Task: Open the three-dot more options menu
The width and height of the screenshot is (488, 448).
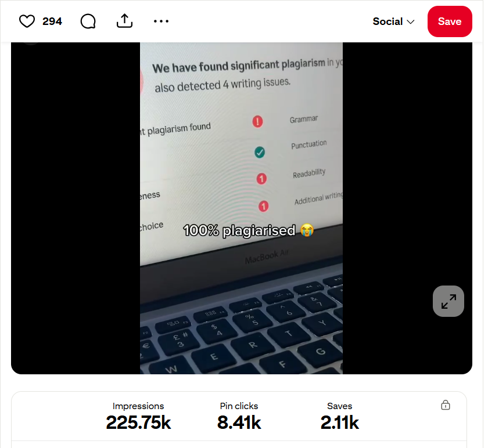Action: [x=162, y=21]
